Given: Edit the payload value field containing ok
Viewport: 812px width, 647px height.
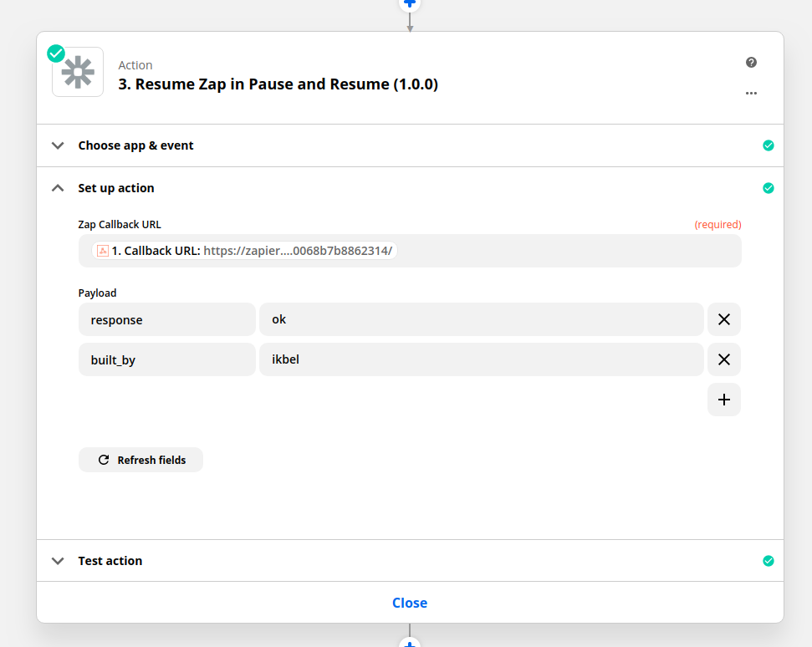Looking at the screenshot, I should (481, 319).
